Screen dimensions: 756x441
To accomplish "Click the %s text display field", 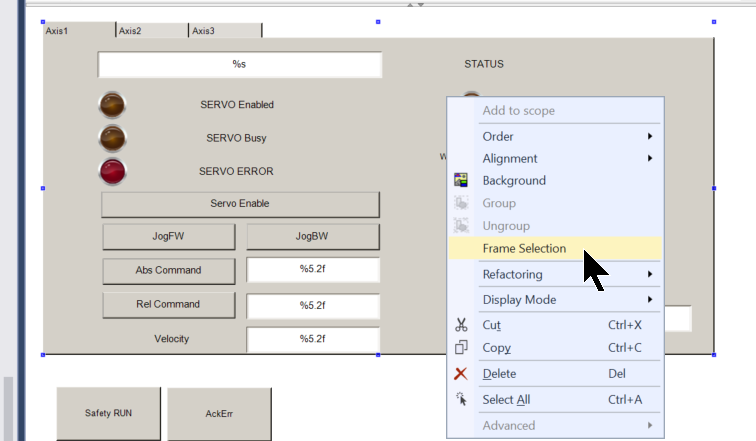I will click(x=240, y=64).
